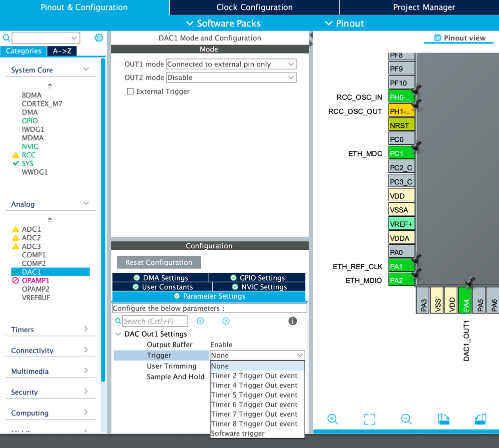Expand the Computing category
This screenshot has width=499, height=448.
86,412
